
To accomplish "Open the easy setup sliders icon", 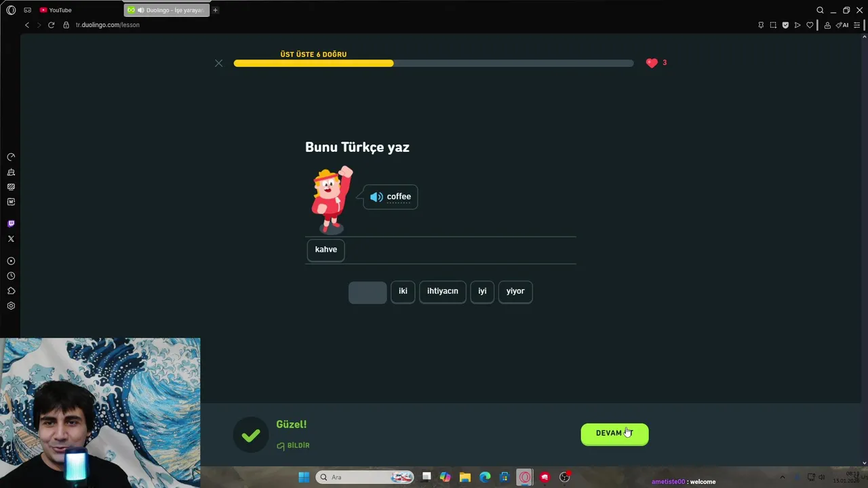I will coord(857,25).
